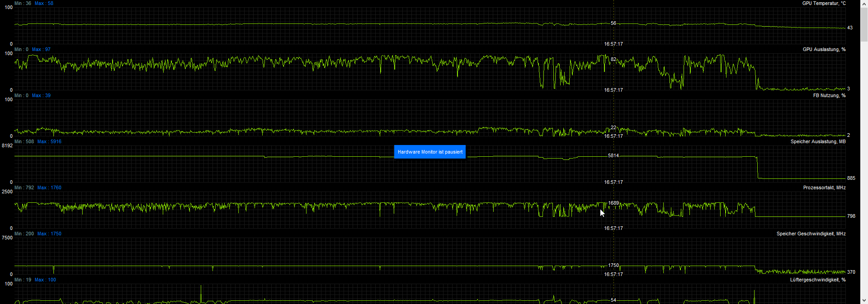Viewport: 868px width, 304px height.
Task: Click the 'Min : 792' core clock readout
Action: tap(24, 187)
